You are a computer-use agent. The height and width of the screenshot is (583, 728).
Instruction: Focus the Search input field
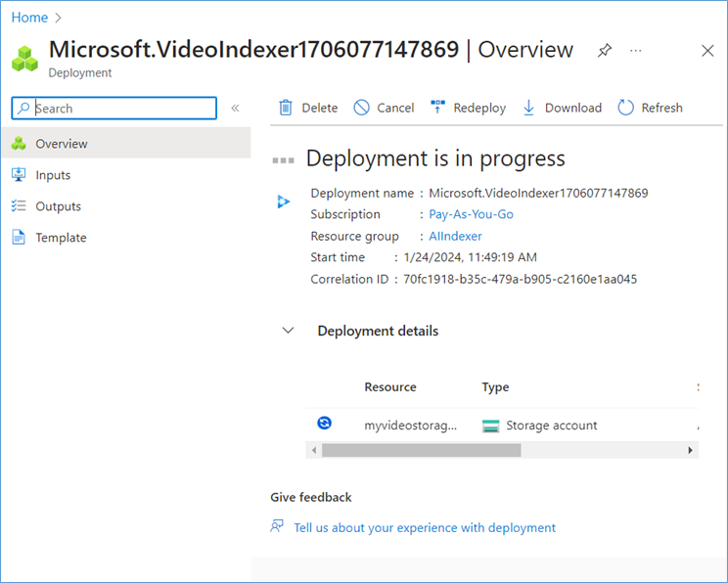pos(114,109)
